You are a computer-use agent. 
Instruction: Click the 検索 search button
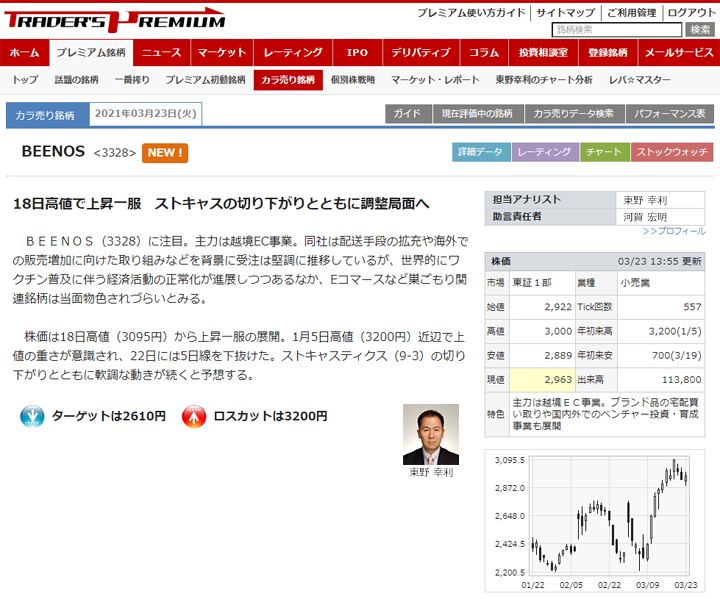coord(700,30)
